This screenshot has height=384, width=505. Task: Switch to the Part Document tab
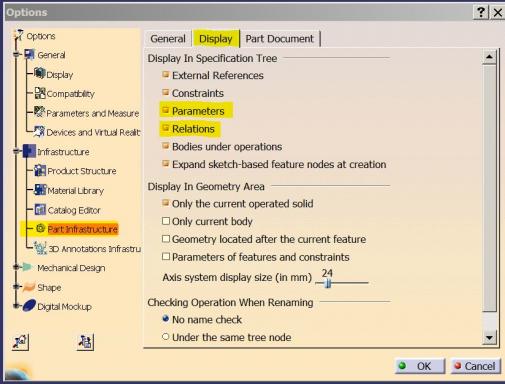point(280,39)
